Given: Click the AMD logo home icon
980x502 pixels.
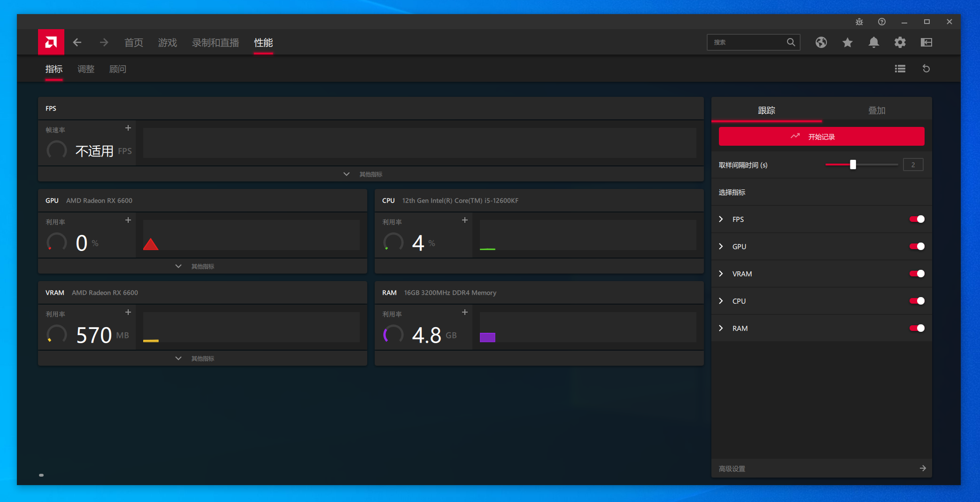Looking at the screenshot, I should coord(51,42).
